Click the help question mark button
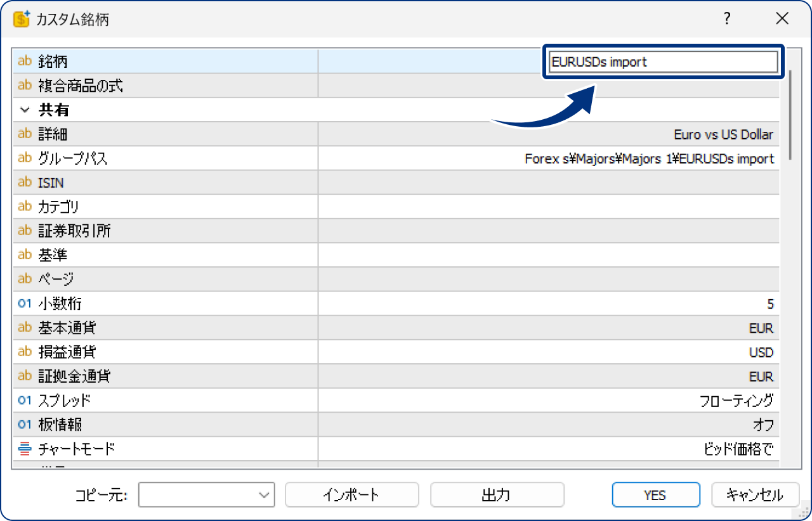This screenshot has height=521, width=812. tap(727, 19)
